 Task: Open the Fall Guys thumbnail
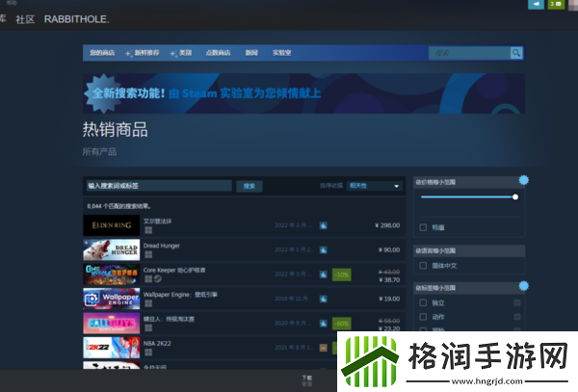point(112,323)
